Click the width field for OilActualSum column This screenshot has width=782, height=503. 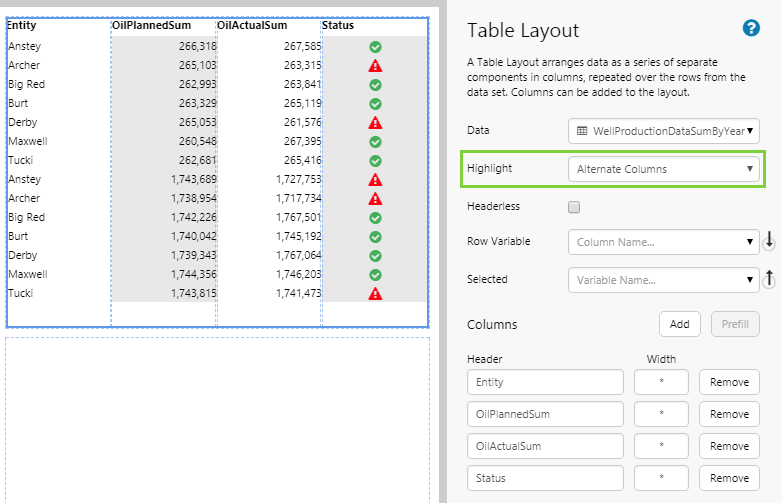point(661,446)
